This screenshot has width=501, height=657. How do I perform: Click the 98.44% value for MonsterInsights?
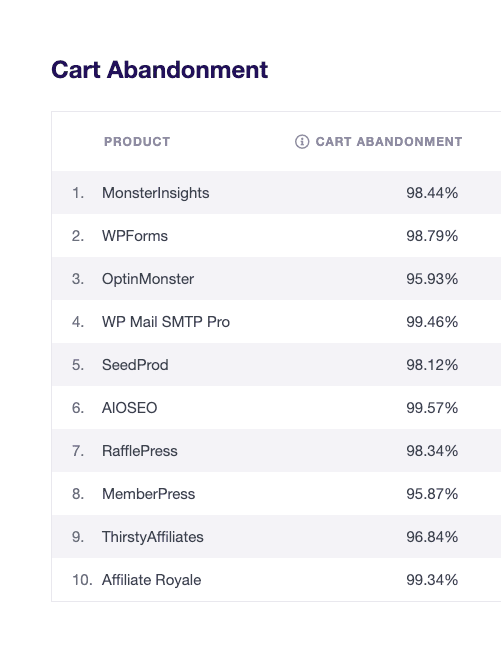coord(432,193)
